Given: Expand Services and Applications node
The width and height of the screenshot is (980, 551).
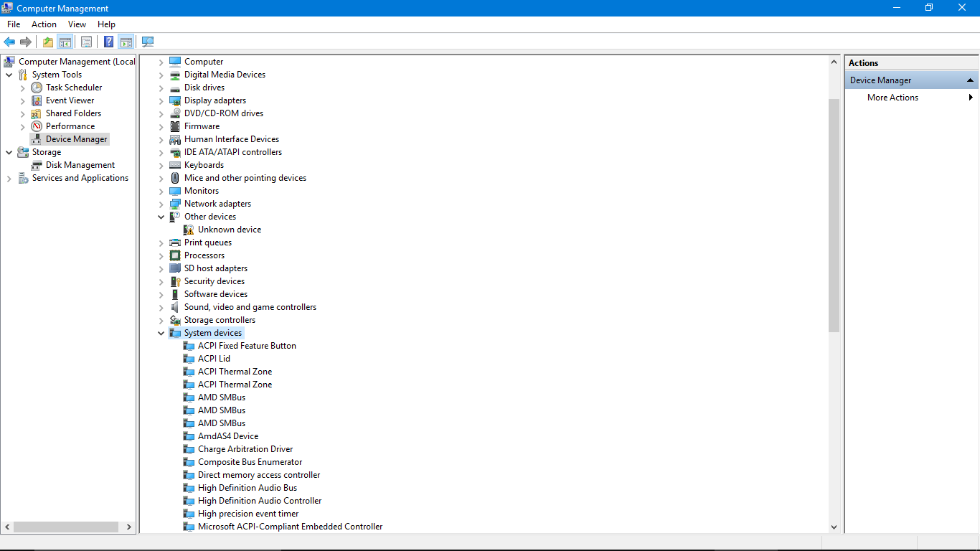Looking at the screenshot, I should point(9,178).
